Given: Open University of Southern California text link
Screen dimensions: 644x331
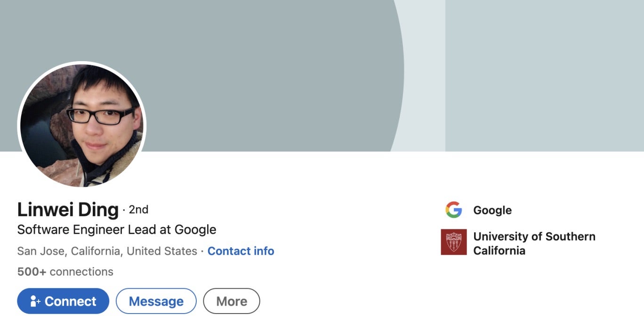Looking at the screenshot, I should [x=534, y=243].
